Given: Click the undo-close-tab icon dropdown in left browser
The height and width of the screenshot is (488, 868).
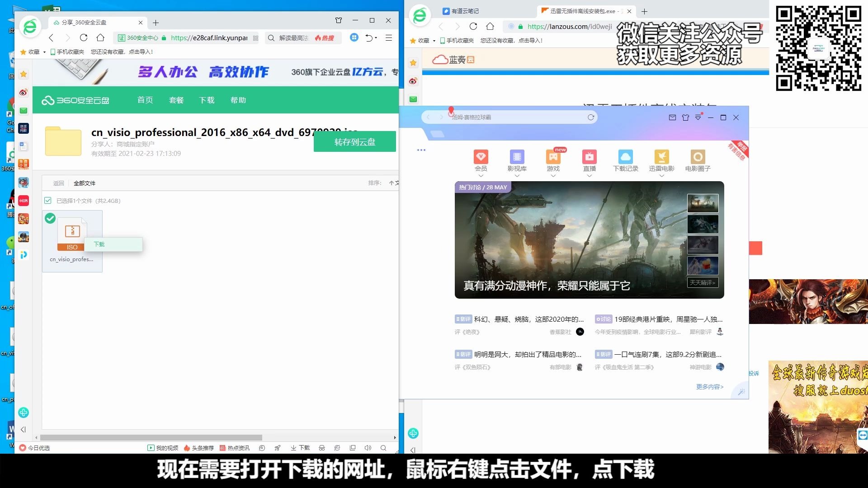Looking at the screenshot, I should pos(371,38).
